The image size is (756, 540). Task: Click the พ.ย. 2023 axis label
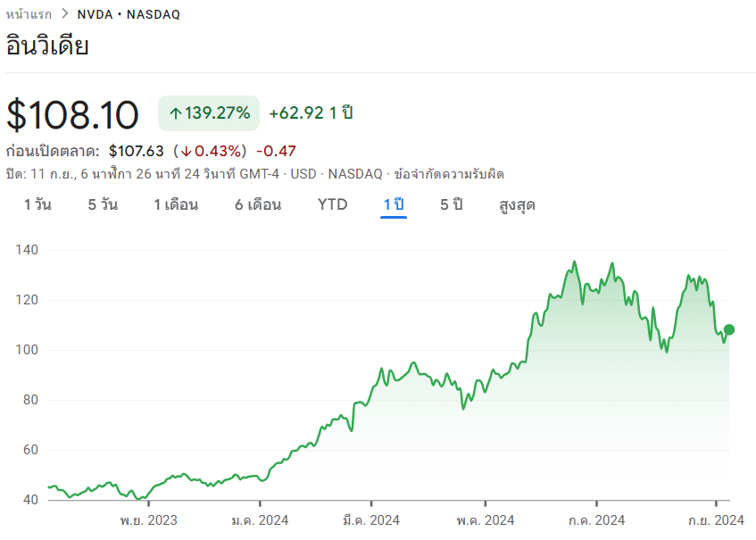click(148, 520)
